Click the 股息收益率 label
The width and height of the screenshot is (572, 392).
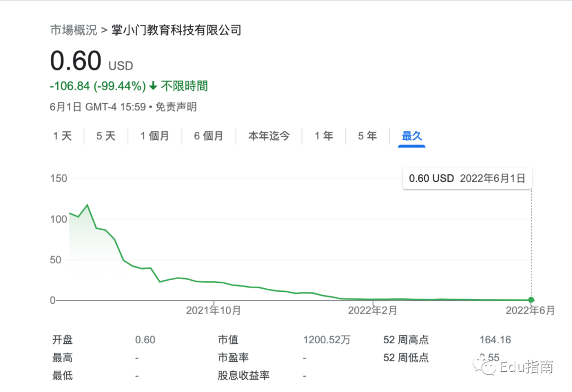244,376
